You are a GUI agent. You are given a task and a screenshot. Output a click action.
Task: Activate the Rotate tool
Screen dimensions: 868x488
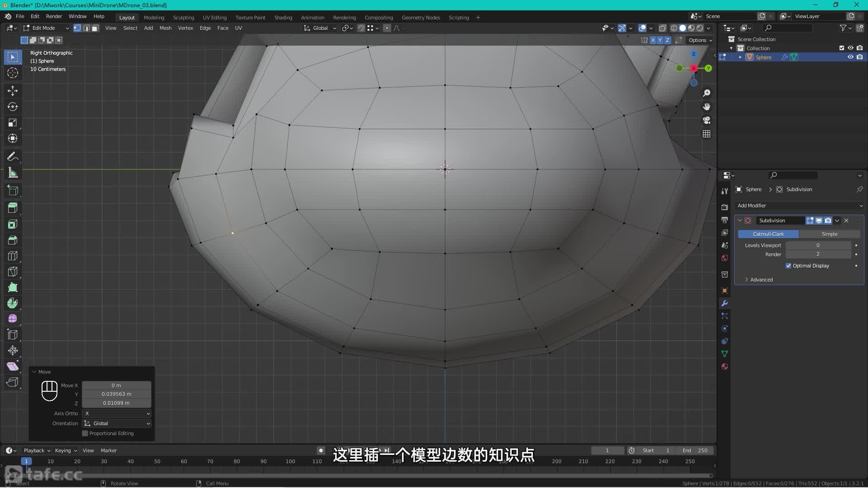(x=13, y=107)
